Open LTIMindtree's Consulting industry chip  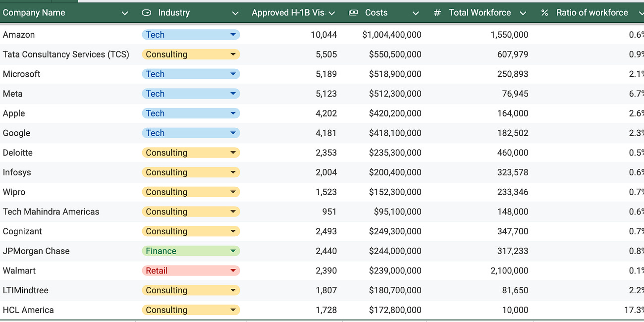coord(191,290)
